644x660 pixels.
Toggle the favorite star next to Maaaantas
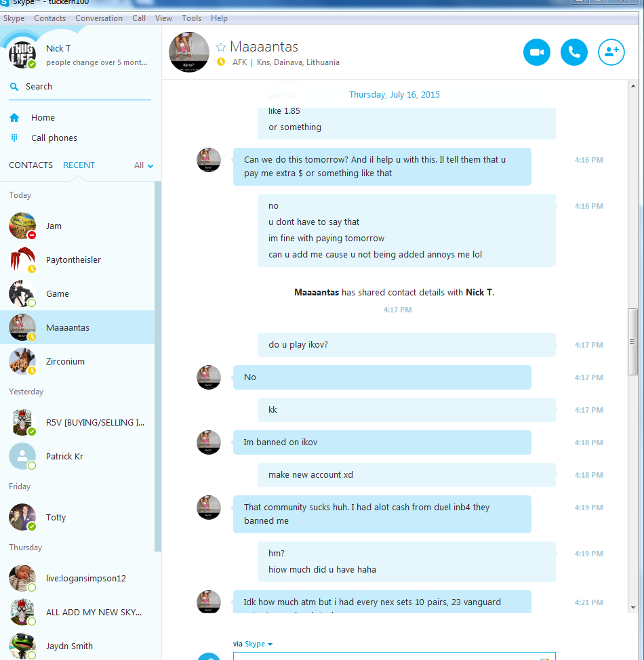[x=221, y=47]
